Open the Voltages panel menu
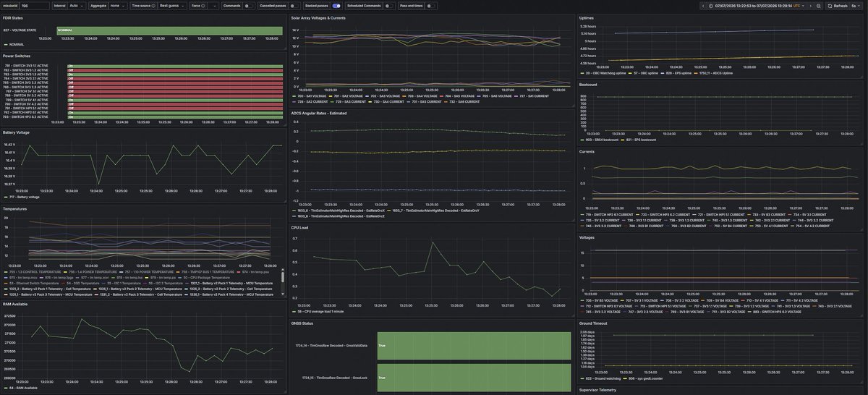This screenshot has width=868, height=395. (x=587, y=237)
